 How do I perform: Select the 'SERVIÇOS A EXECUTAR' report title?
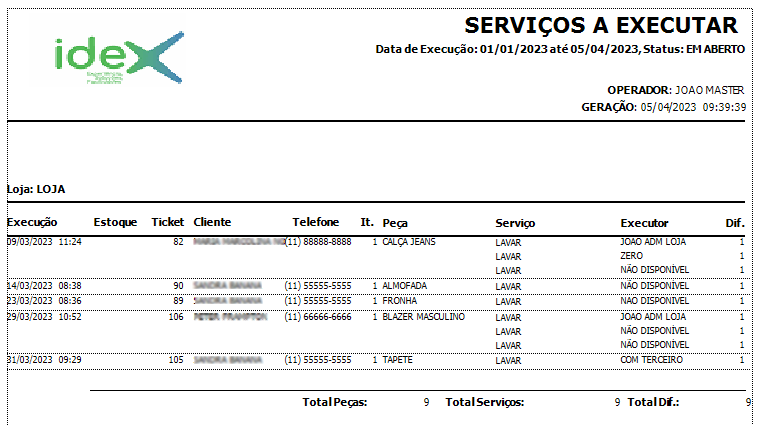point(601,26)
